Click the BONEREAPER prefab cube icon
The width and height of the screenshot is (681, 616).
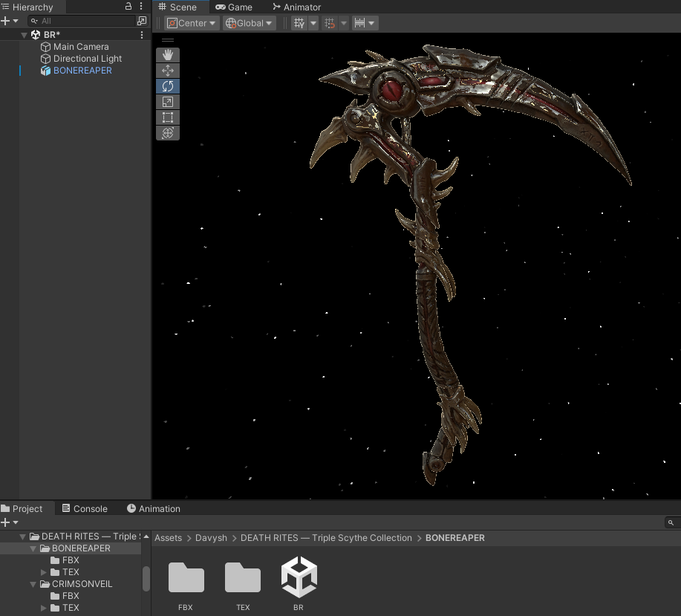click(45, 71)
